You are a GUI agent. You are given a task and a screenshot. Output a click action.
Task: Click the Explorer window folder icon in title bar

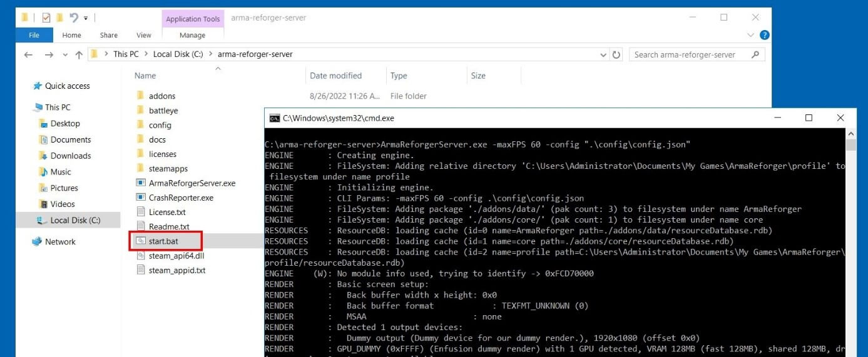click(x=25, y=18)
